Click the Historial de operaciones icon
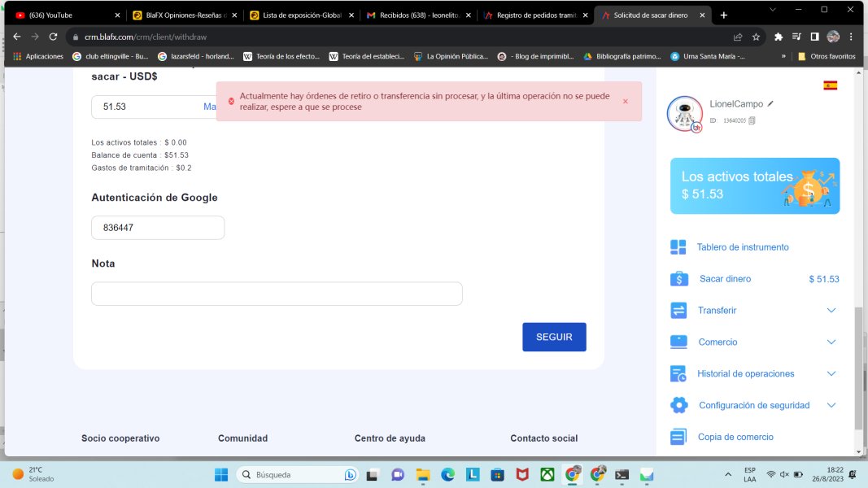This screenshot has width=868, height=488. pos(678,374)
